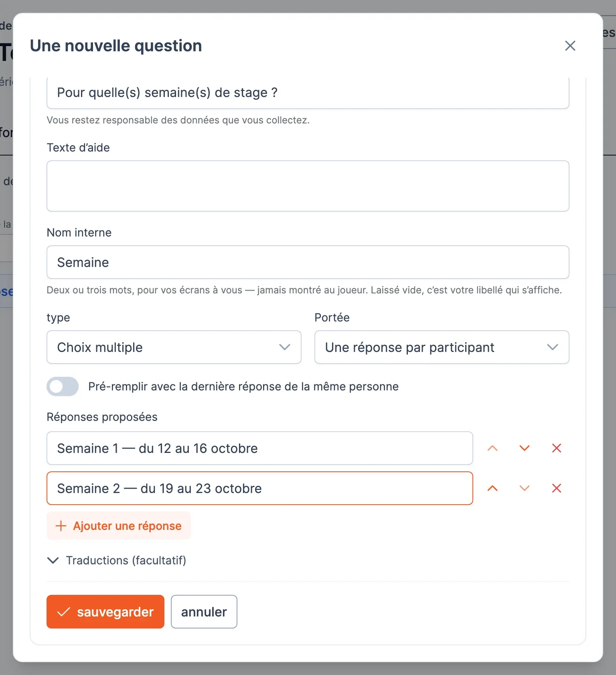Click the "Une nouvelle question" heading
This screenshot has width=616, height=675.
tap(116, 46)
